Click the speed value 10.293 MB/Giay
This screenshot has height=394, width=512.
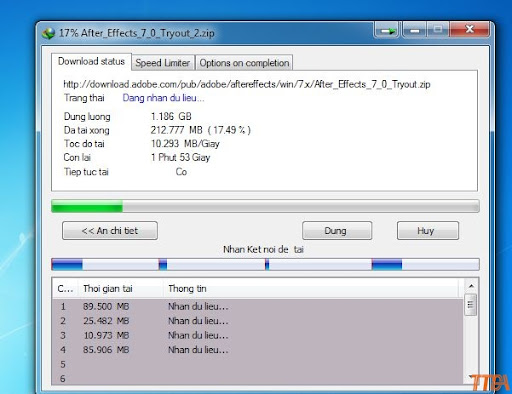[x=185, y=144]
